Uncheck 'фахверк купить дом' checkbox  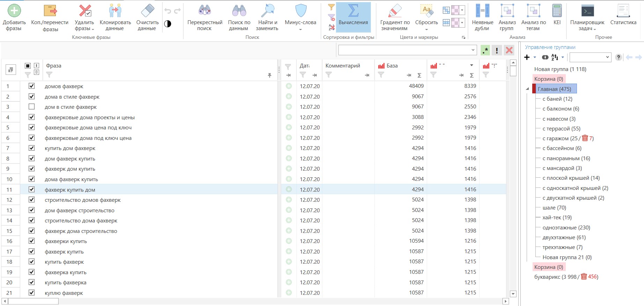pyautogui.click(x=31, y=190)
